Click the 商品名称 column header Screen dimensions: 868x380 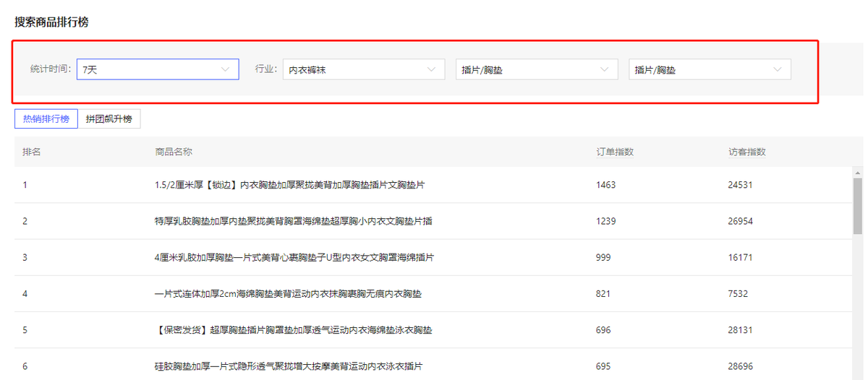click(x=174, y=152)
